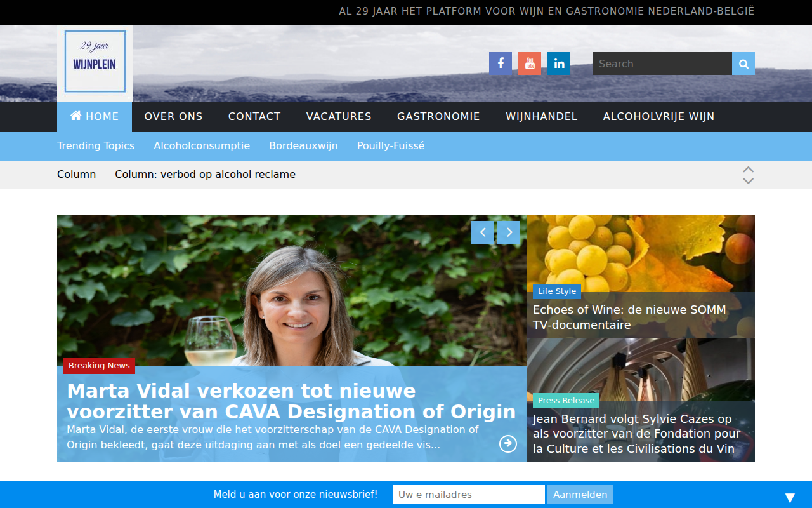Click the Wijnplein logo
The width and height of the screenshot is (812, 508).
click(95, 62)
